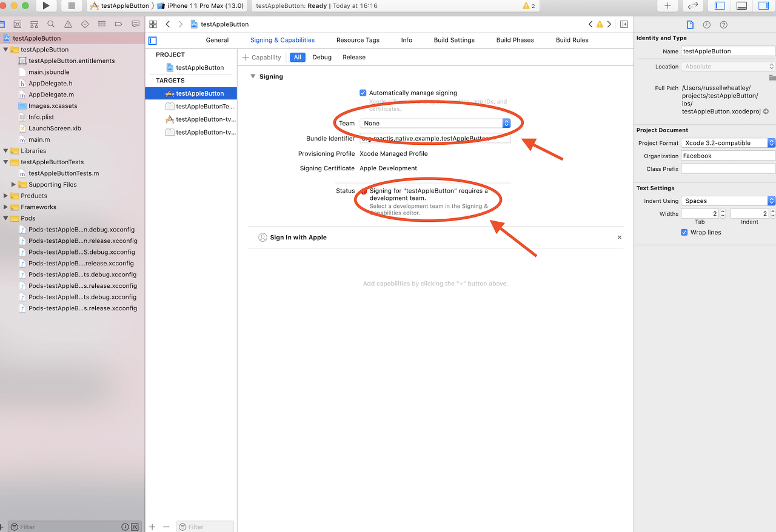Viewport: 776px width, 532px height.
Task: Select the All configuration filter
Action: 297,57
